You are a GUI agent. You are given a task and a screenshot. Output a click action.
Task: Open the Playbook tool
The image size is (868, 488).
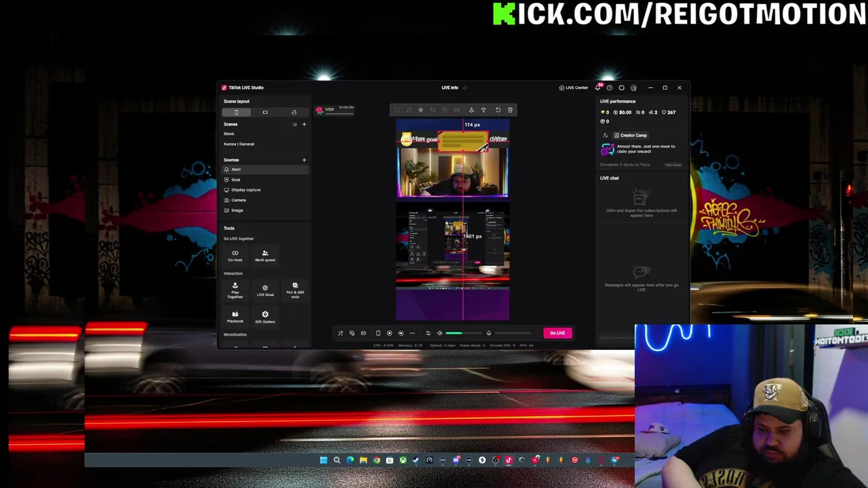coord(235,317)
